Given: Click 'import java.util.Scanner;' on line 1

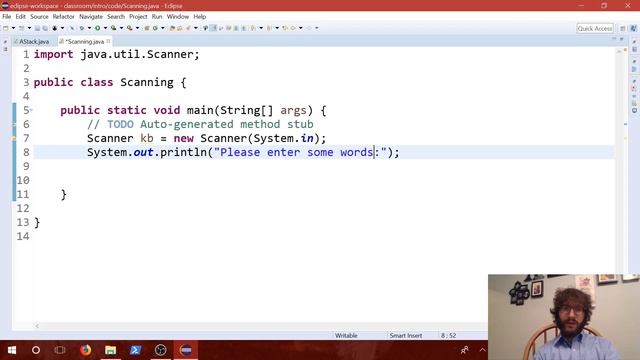Looking at the screenshot, I should 116,54.
